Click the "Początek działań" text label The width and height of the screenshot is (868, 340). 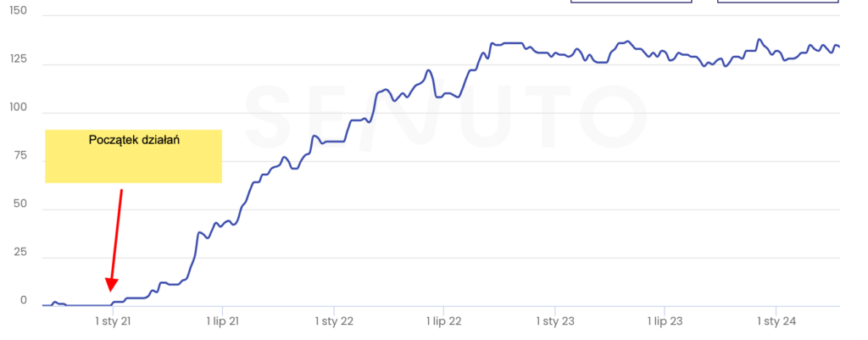[x=132, y=140]
